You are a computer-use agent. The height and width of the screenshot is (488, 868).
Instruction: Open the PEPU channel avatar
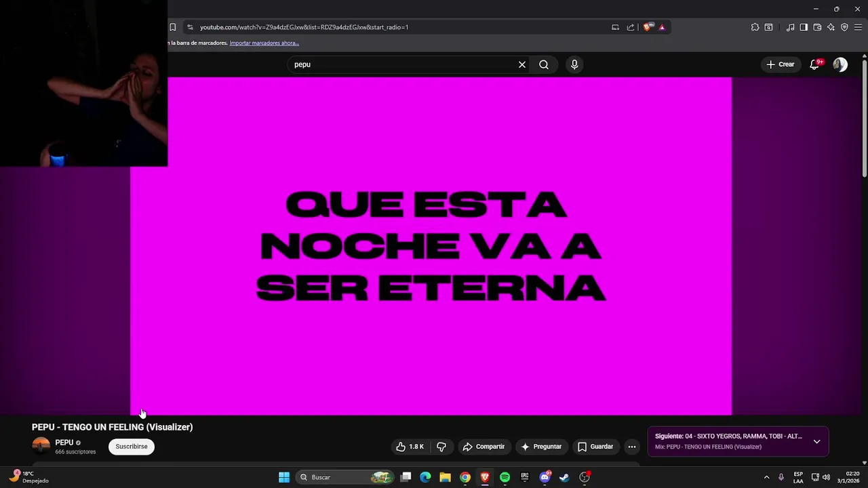coord(41,446)
